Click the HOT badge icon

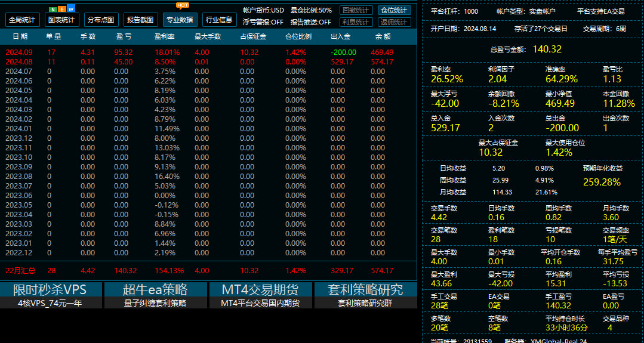(x=183, y=5)
